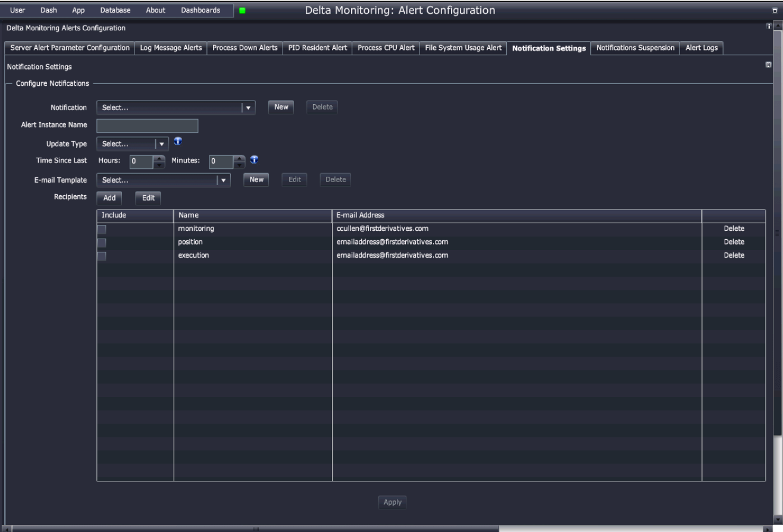Viewport: 783px width, 532px height.
Task: Click the Name column header
Action: pyautogui.click(x=253, y=215)
